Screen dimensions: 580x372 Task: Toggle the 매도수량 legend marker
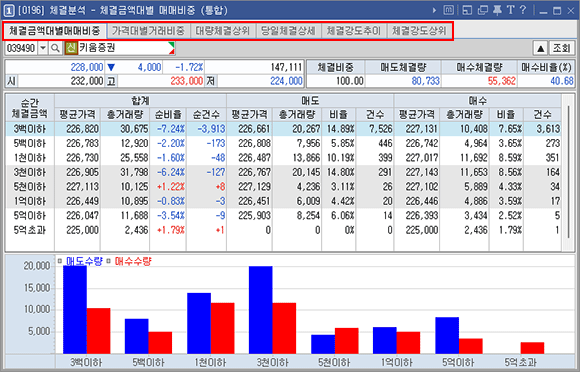click(60, 261)
